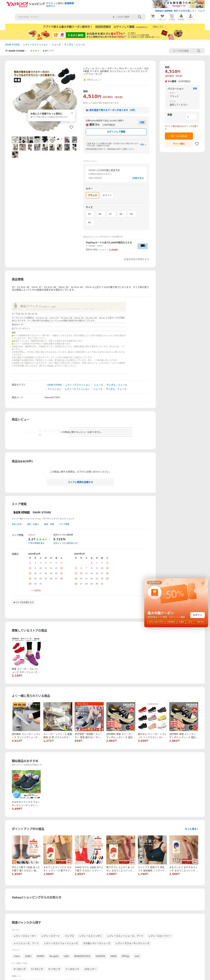
Task: Select the 3〜5センチ heel height chip
Action: (37, 969)
